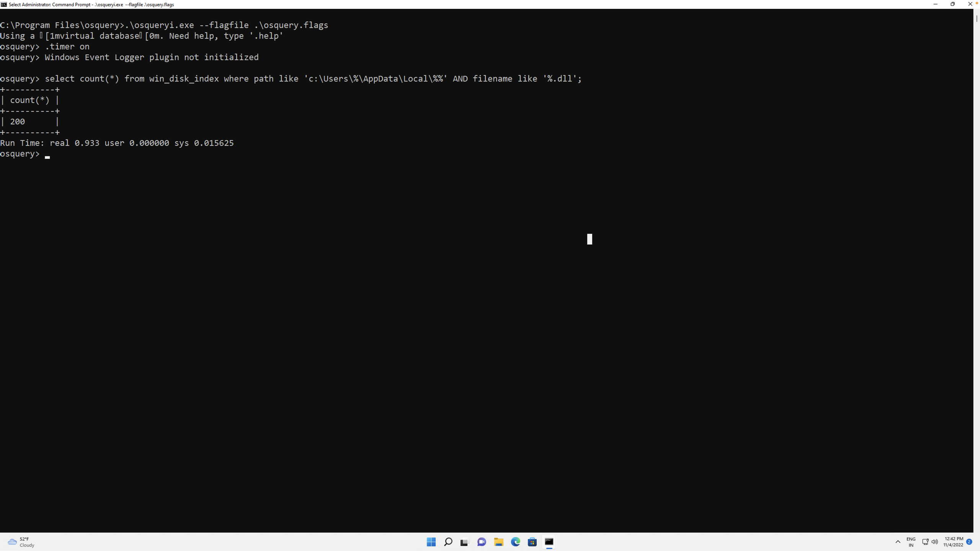Click 'Windows Event Logger plugin not initialized' message
This screenshot has width=980, height=551.
tap(152, 57)
